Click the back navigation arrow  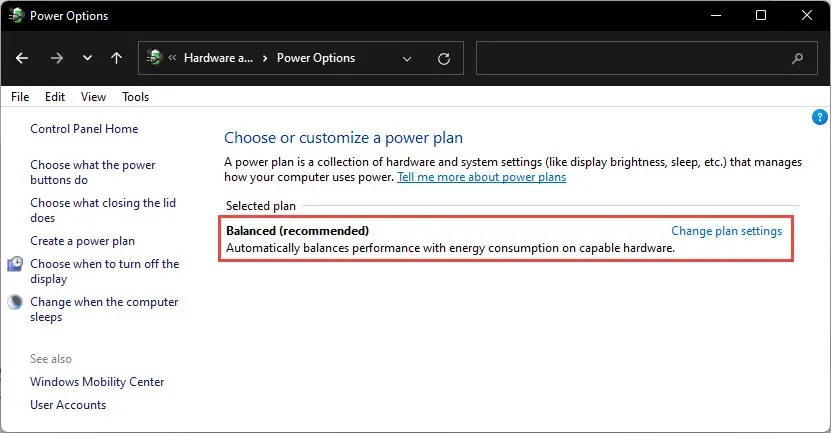point(22,58)
